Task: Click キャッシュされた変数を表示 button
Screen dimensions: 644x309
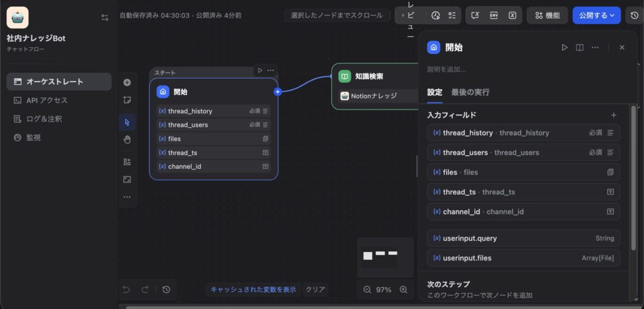Action: 253,290
